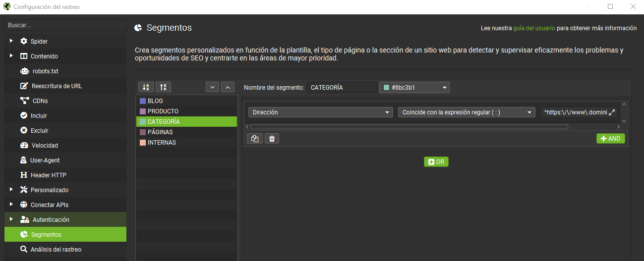This screenshot has height=261, width=644.
Task: Sort segments alphabetically A to Z
Action: [145, 87]
